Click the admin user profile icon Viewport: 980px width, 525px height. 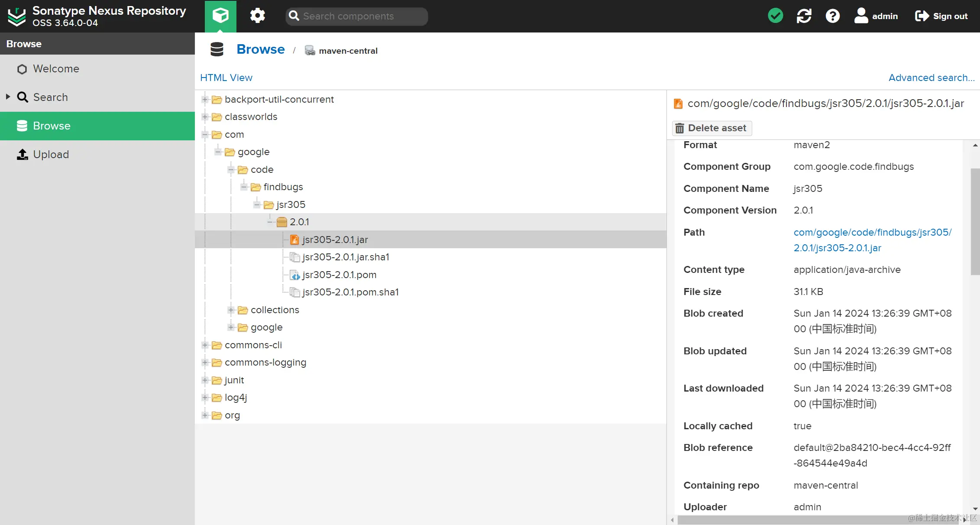pyautogui.click(x=861, y=16)
